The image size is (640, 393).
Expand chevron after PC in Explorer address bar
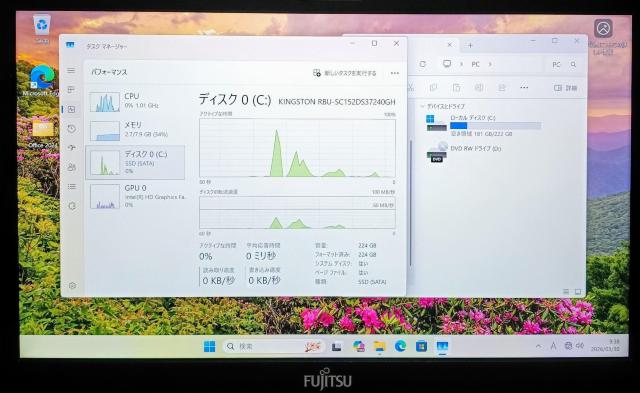490,64
